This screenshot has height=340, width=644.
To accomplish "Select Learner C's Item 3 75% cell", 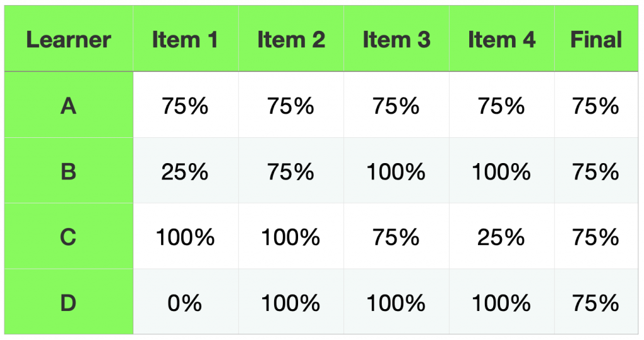I will [x=396, y=237].
